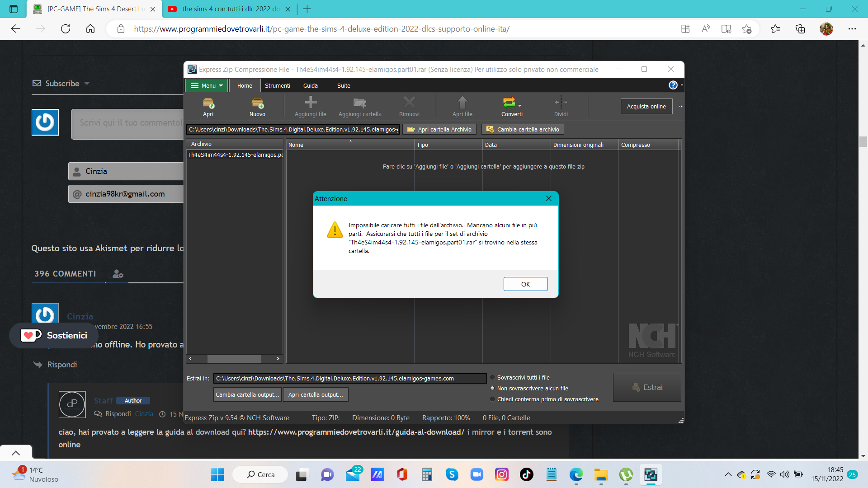Click the browser refresh icon
This screenshot has height=488, width=868.
[x=66, y=29]
